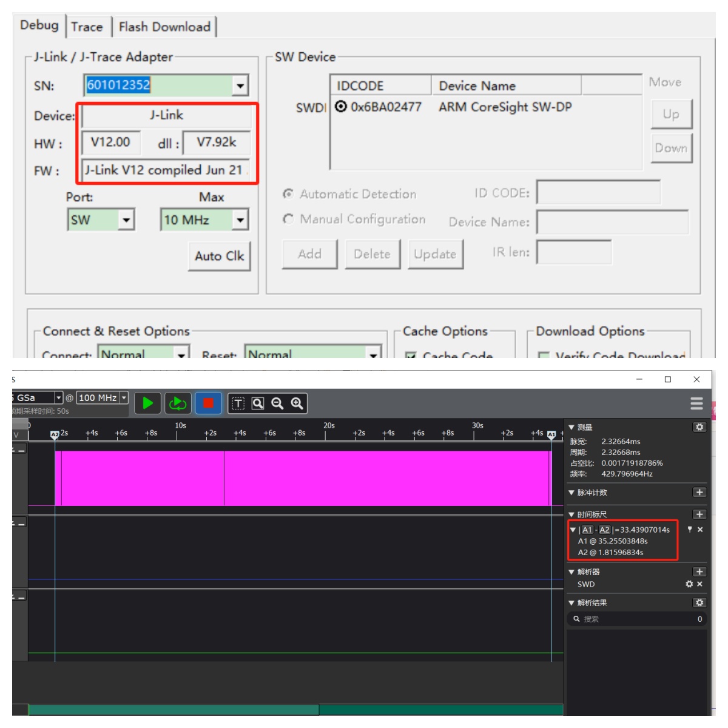Click the 搜索 search field in results

tap(637, 619)
